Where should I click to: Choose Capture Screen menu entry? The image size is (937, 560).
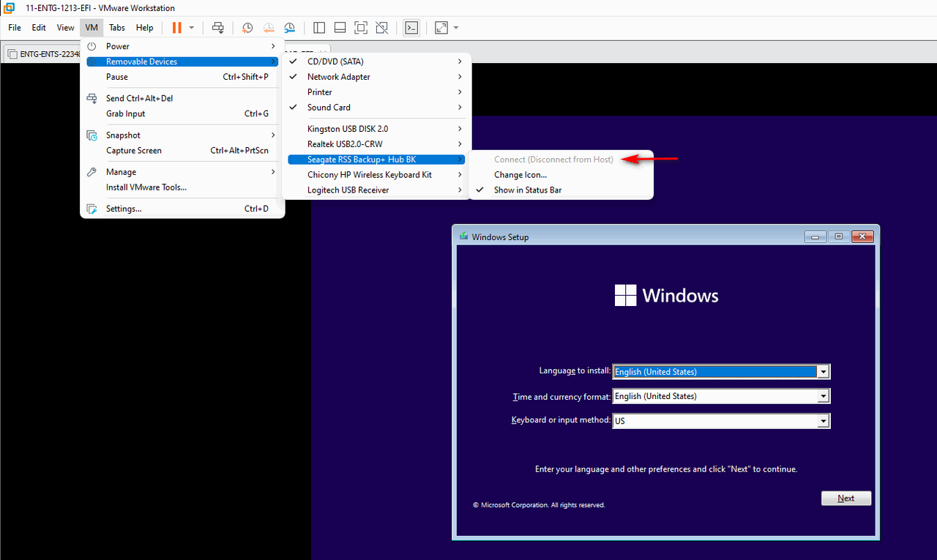tap(182, 151)
